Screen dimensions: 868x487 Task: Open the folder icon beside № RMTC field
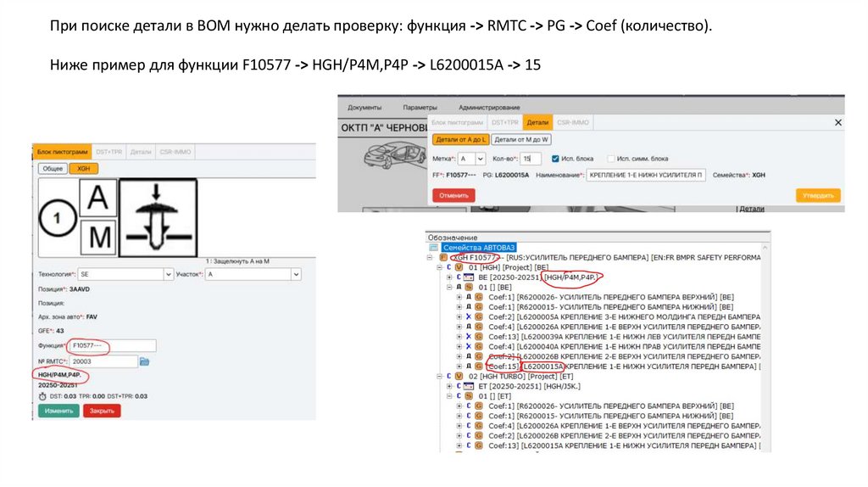pyautogui.click(x=144, y=361)
